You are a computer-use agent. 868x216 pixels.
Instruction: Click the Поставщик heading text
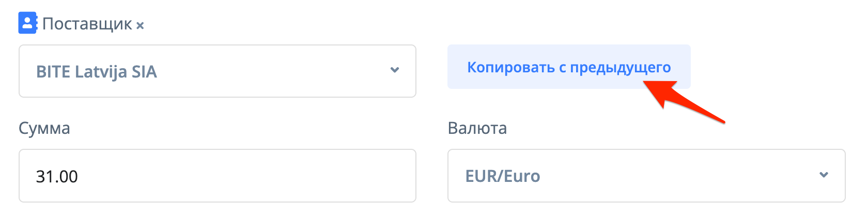(87, 24)
